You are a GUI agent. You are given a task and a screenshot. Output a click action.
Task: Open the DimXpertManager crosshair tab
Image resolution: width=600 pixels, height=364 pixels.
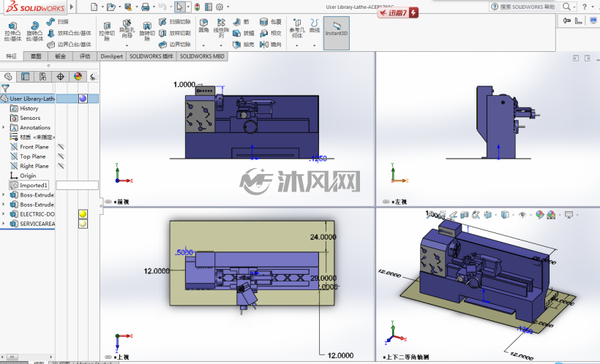pyautogui.click(x=61, y=77)
